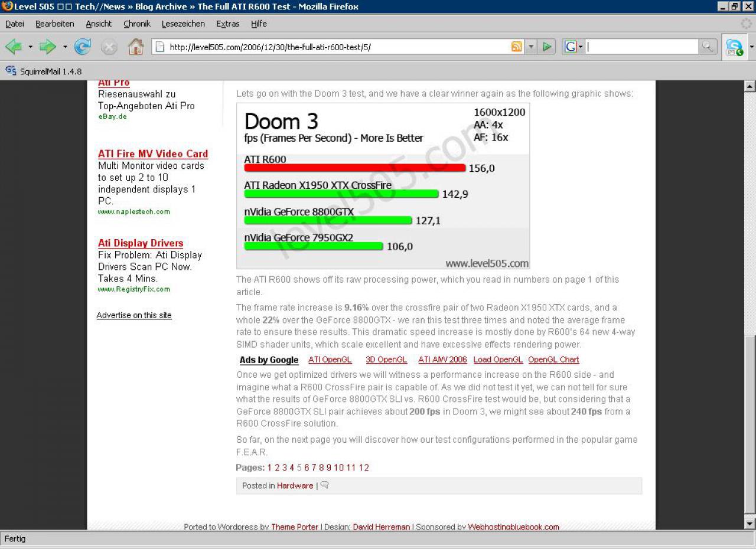This screenshot has width=756, height=549.
Task: Open the Chronik menu
Action: pos(137,24)
